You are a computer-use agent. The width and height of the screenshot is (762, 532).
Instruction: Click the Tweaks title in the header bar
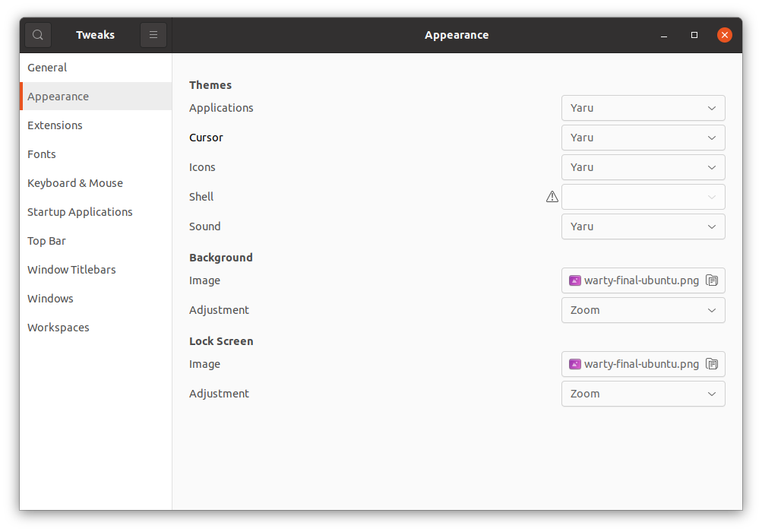pyautogui.click(x=95, y=35)
